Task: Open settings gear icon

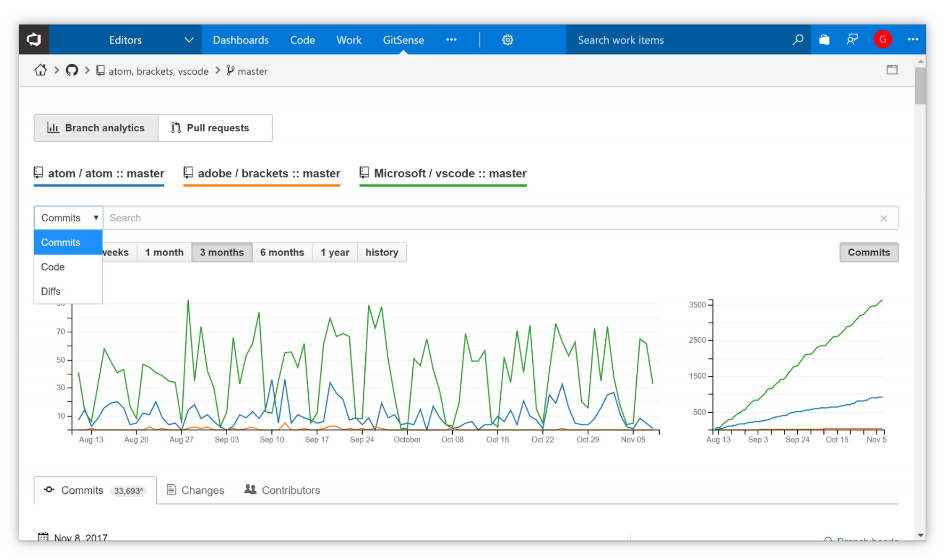Action: (508, 40)
